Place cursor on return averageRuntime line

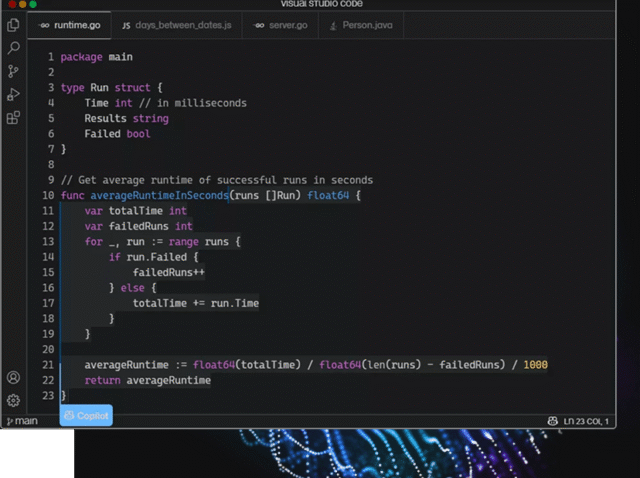pos(147,380)
